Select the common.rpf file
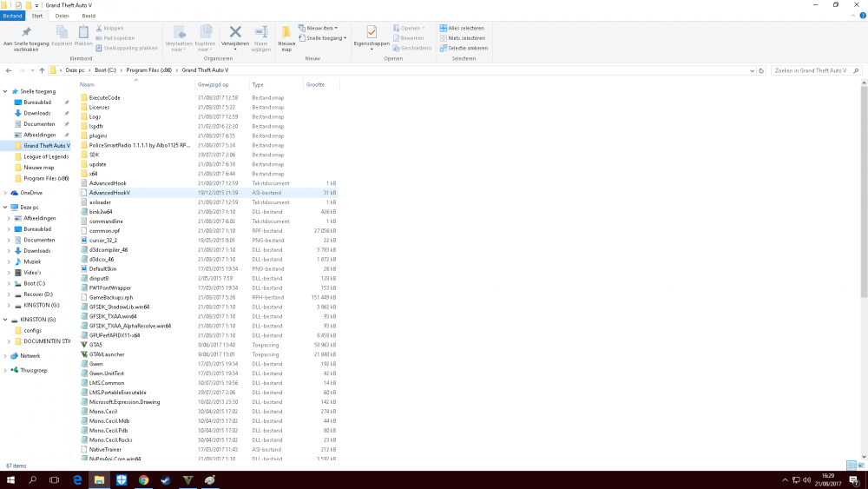 click(105, 231)
